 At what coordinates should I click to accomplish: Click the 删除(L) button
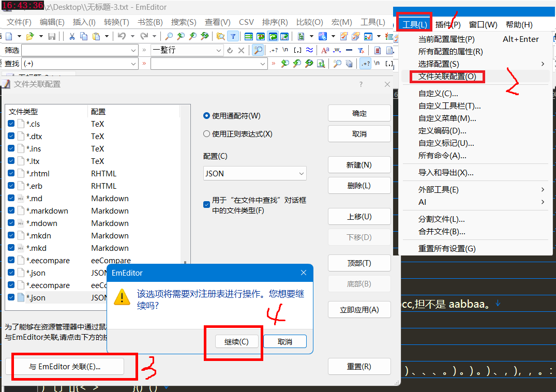point(359,185)
